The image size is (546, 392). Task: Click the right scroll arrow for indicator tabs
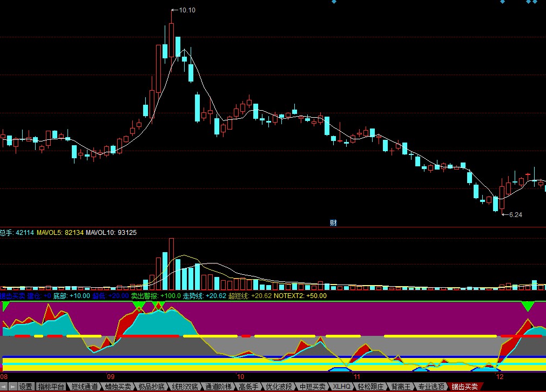(12, 387)
